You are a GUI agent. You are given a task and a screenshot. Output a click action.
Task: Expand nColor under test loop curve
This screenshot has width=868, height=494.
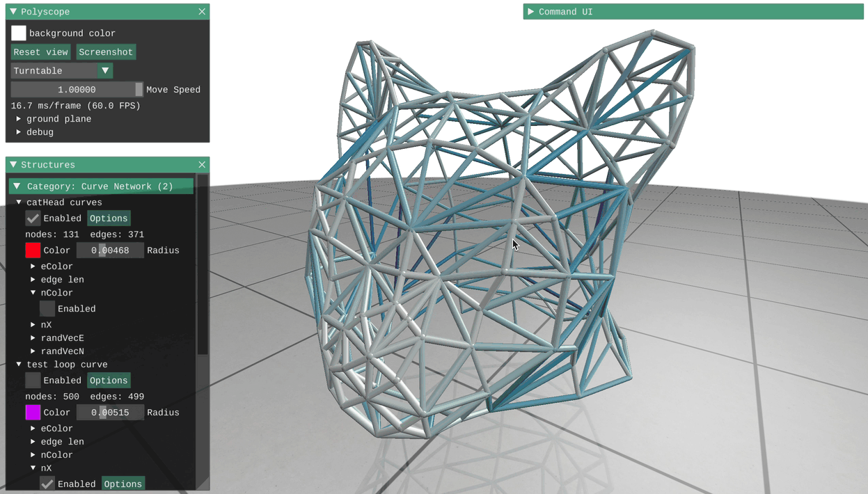[33, 455]
